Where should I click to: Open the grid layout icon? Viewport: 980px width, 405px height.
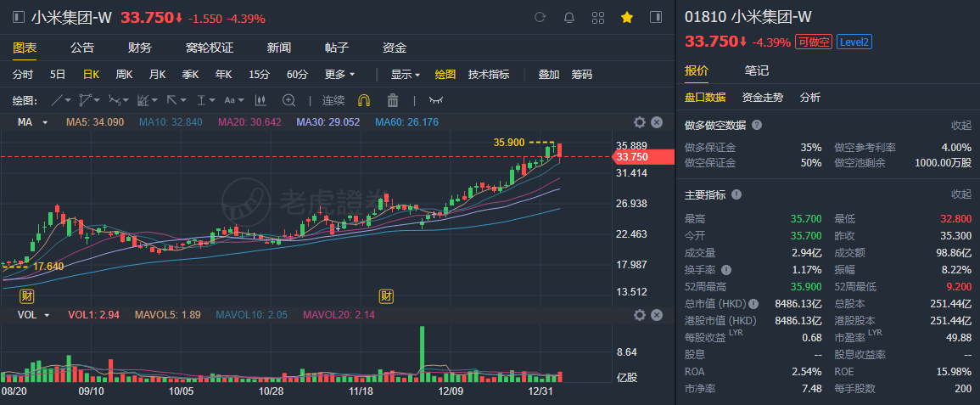[x=597, y=18]
